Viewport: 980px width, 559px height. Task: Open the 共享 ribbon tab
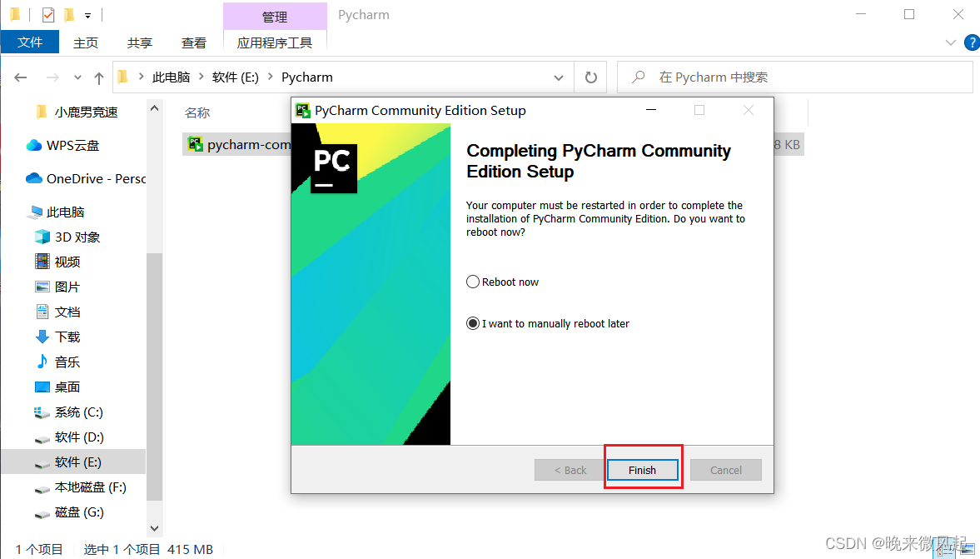pos(139,42)
